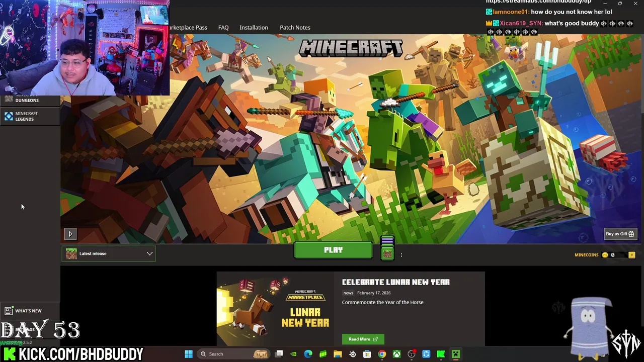644x362 pixels.
Task: Open What's New in the sidebar
Action: [29, 311]
